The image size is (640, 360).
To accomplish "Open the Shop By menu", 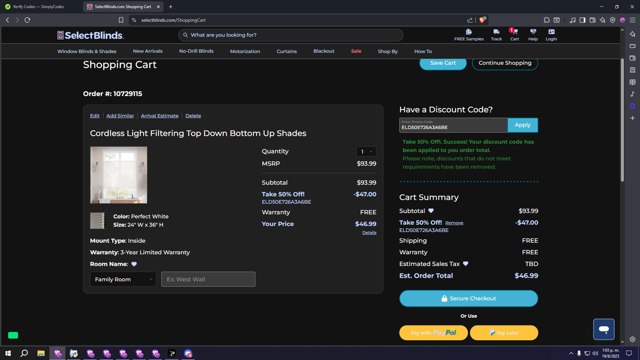I will (x=387, y=51).
